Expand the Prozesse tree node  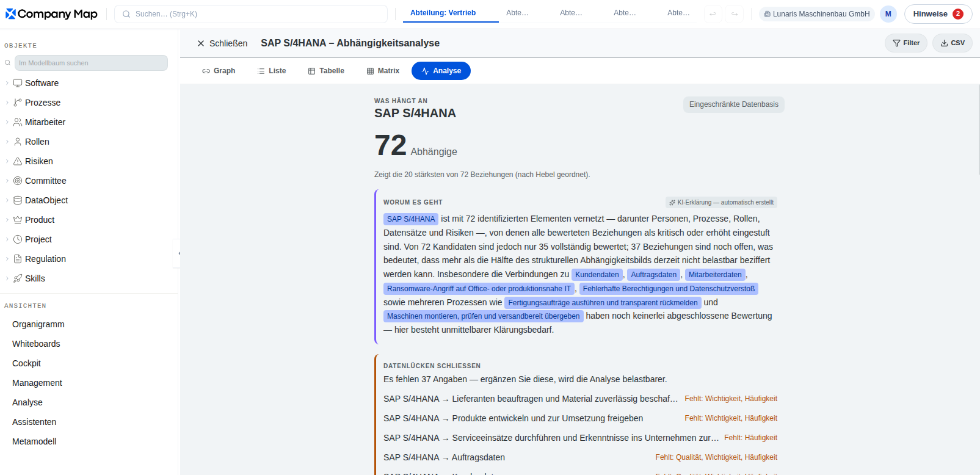pos(7,103)
